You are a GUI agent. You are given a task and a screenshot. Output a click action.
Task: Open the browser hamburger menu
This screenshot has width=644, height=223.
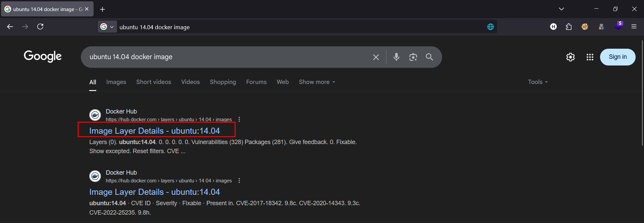coord(634,27)
